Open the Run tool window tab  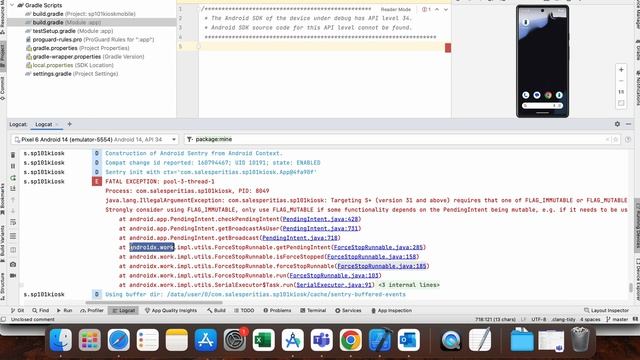[64, 311]
